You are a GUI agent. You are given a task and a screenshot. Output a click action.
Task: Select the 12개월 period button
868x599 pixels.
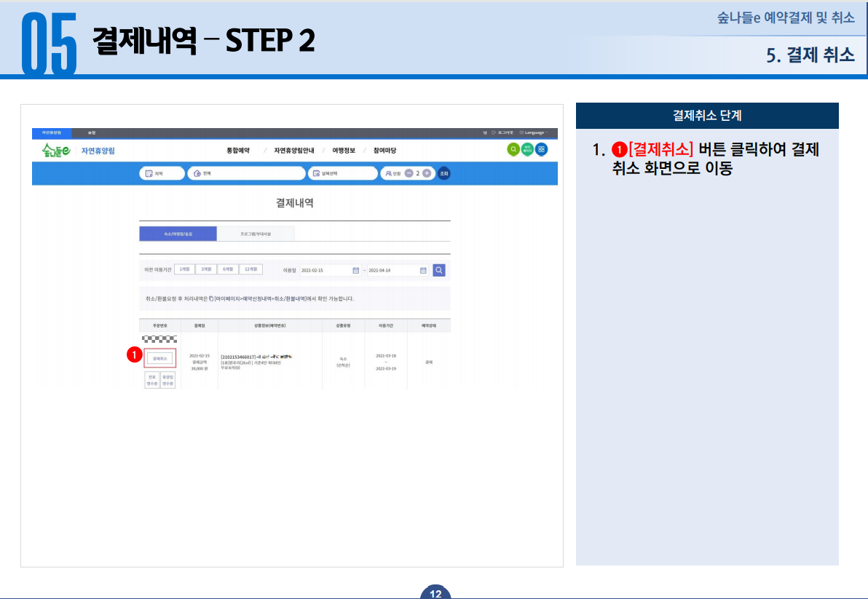coord(250,269)
